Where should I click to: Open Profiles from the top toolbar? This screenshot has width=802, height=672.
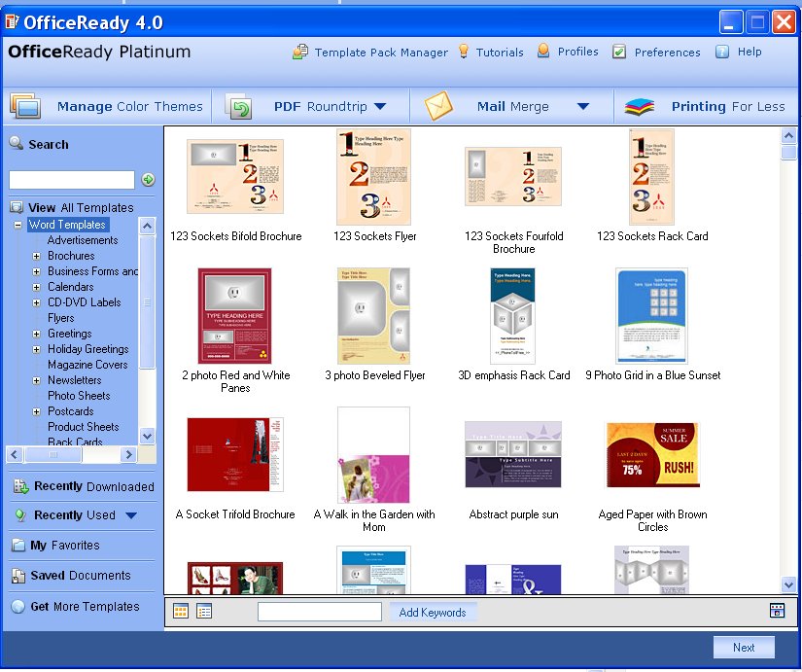(x=543, y=53)
